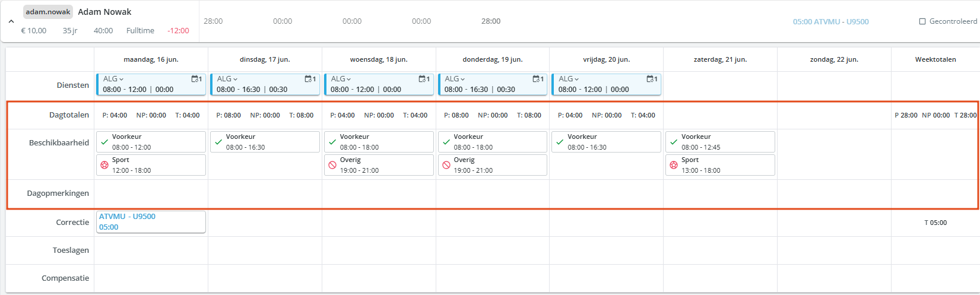Open the ALG dropdown on Friday's shift
This screenshot has height=295, width=980.
(x=569, y=79)
